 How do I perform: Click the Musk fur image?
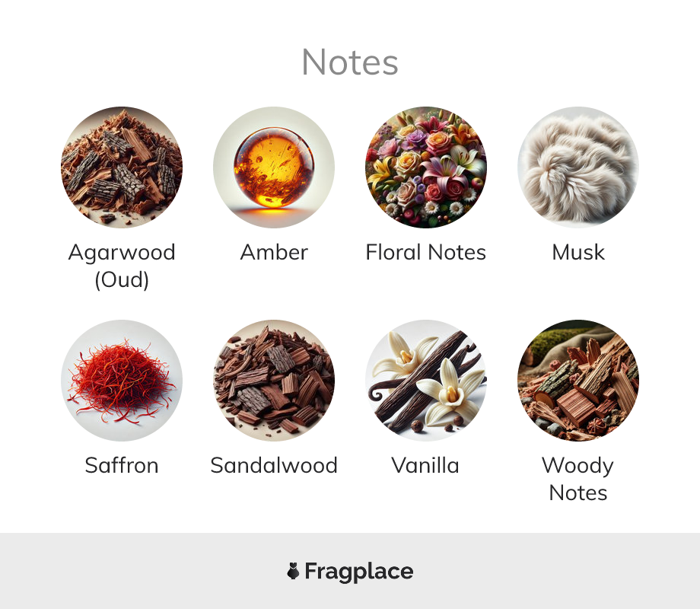pos(578,167)
